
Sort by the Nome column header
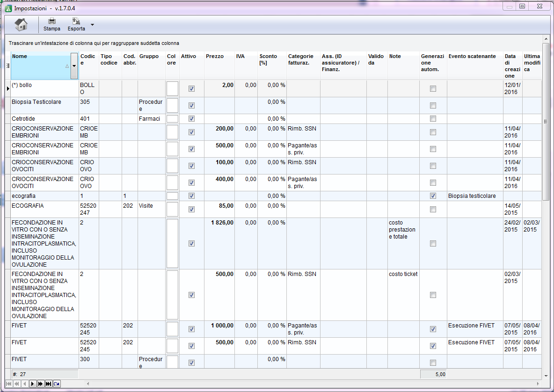(x=41, y=65)
